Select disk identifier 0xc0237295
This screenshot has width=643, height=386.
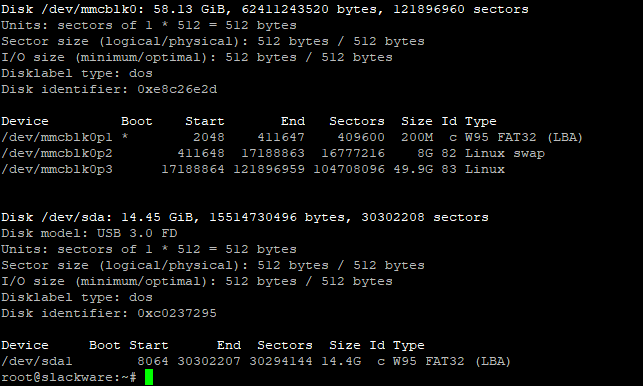pyautogui.click(x=177, y=313)
